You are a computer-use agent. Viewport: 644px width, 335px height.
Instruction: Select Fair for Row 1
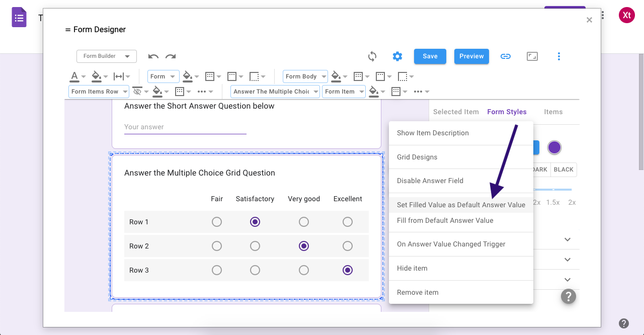[217, 222]
